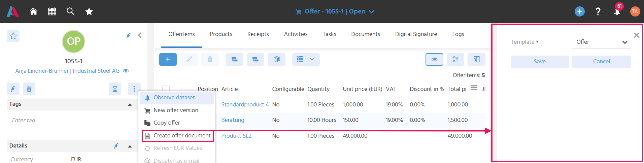Open TA user avatar menu
This screenshot has height=163, width=644.
point(635,11)
